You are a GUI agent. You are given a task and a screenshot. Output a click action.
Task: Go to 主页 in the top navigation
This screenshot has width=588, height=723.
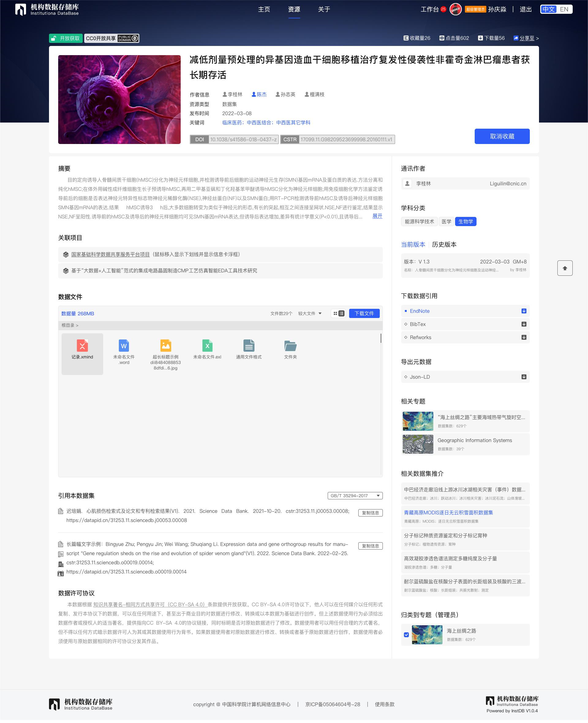point(264,9)
